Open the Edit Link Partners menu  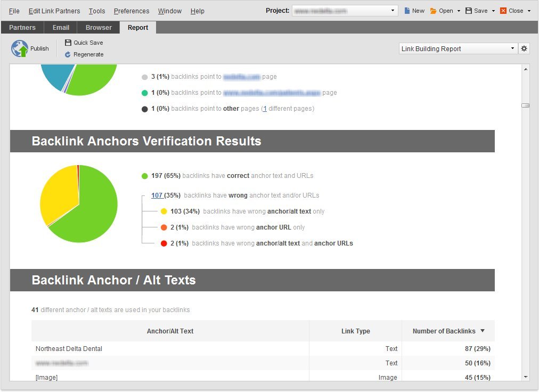pos(54,11)
